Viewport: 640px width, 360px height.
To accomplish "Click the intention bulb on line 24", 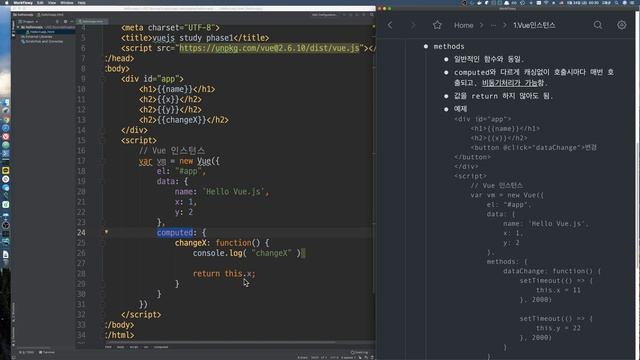I will coord(107,232).
